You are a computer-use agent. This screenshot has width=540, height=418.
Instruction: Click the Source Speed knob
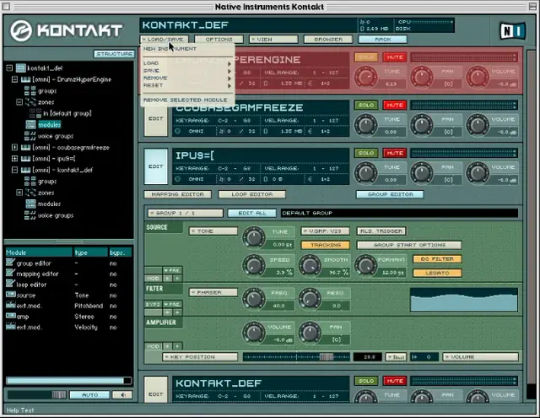254,265
